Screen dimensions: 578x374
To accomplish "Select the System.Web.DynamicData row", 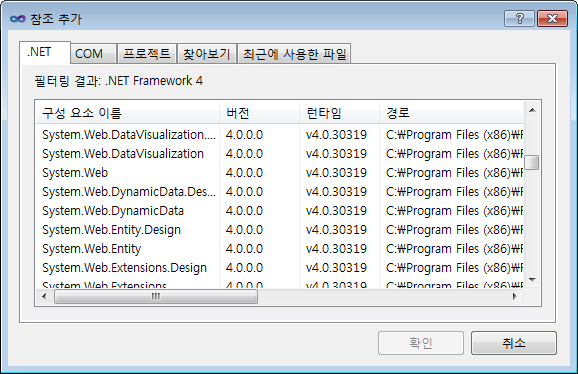I will 279,211.
